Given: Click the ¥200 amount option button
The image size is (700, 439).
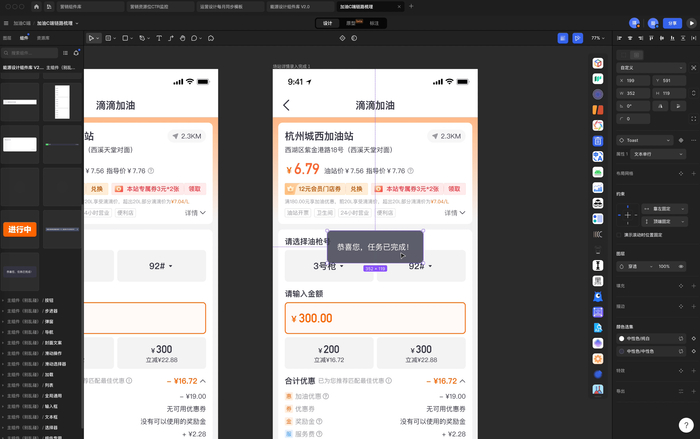Looking at the screenshot, I should pos(328,351).
